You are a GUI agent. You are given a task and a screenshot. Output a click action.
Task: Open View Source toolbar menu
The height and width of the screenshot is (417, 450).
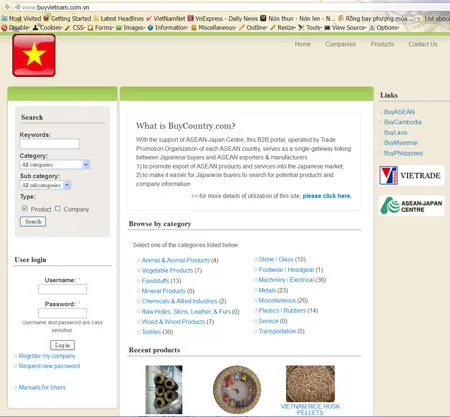click(345, 28)
